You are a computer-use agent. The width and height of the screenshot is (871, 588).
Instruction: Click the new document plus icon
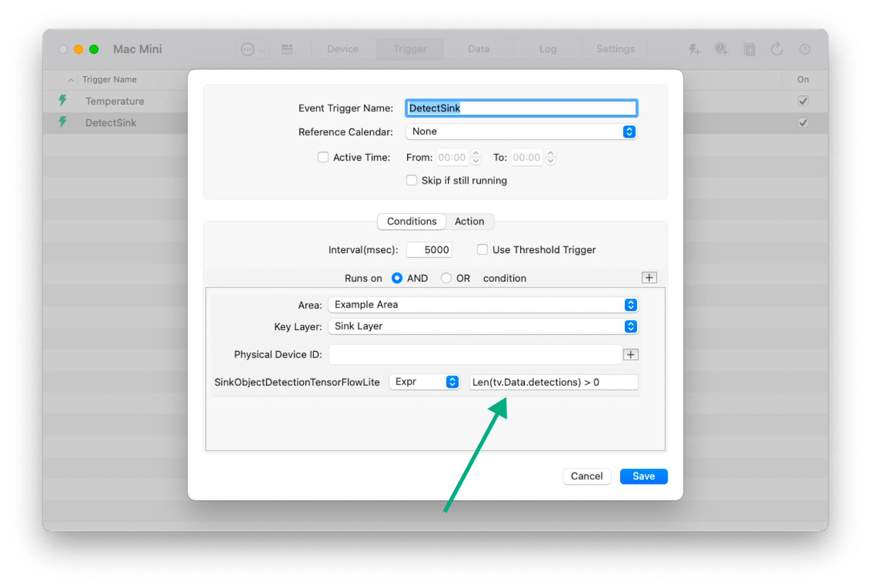pos(750,49)
